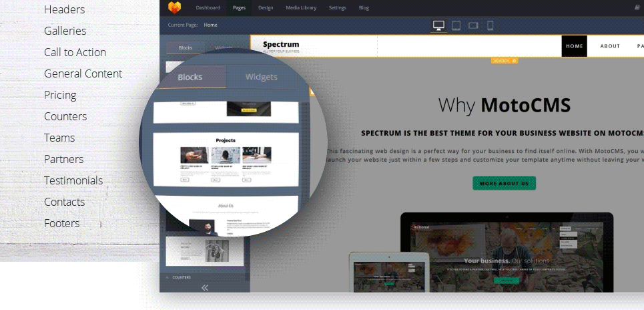Click the Pricing category in the list
This screenshot has height=310, width=644.
(60, 95)
